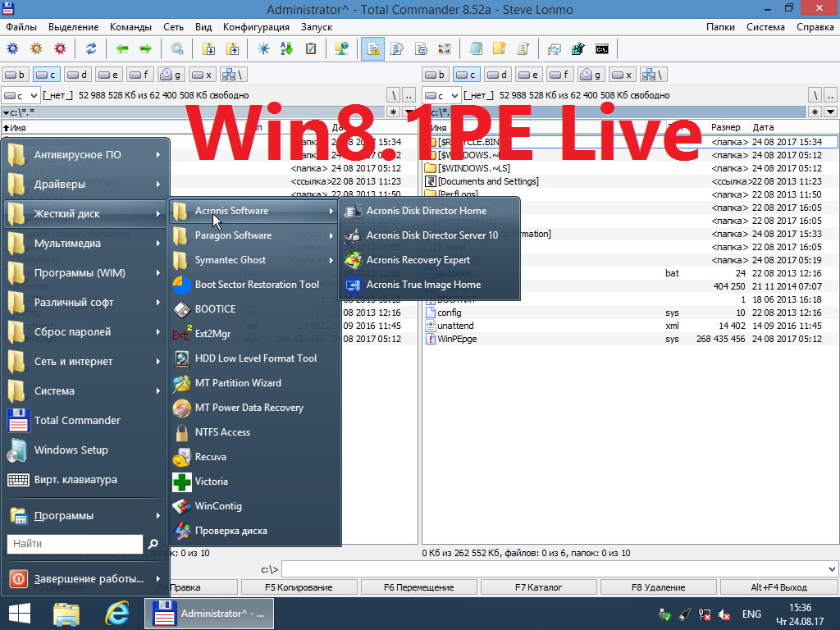
Task: Switch left panel to drive d
Action: click(78, 75)
